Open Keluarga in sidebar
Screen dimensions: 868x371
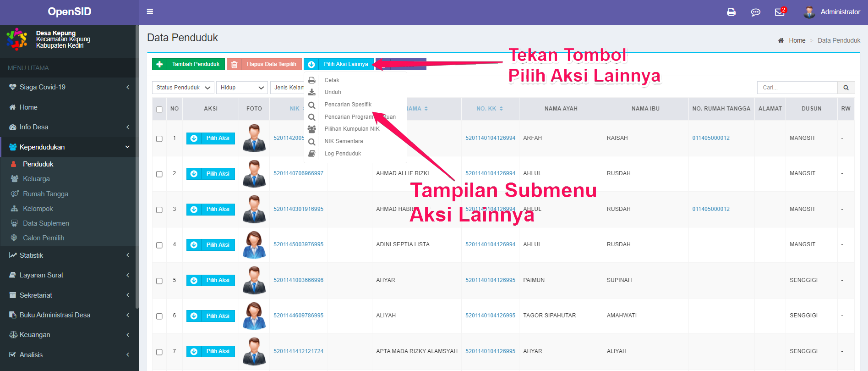36,179
